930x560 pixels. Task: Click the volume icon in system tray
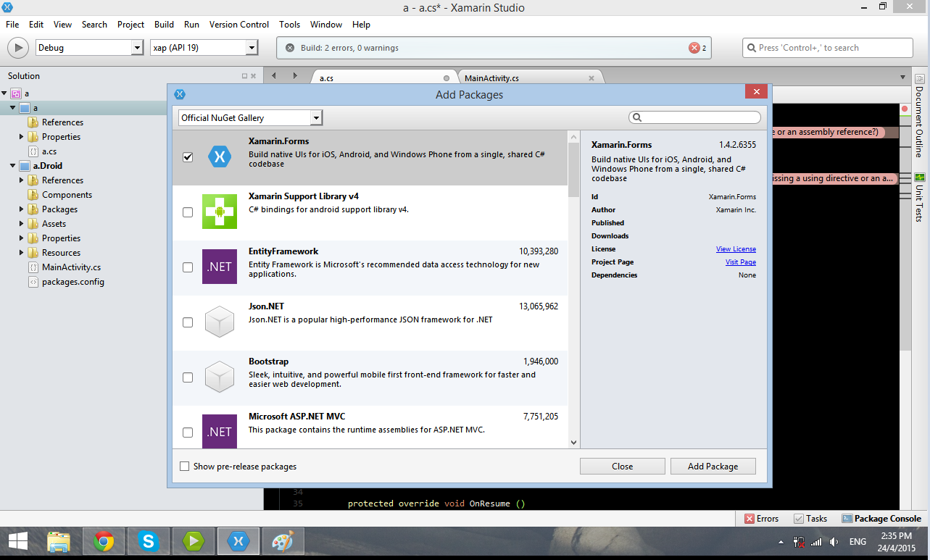[834, 542]
